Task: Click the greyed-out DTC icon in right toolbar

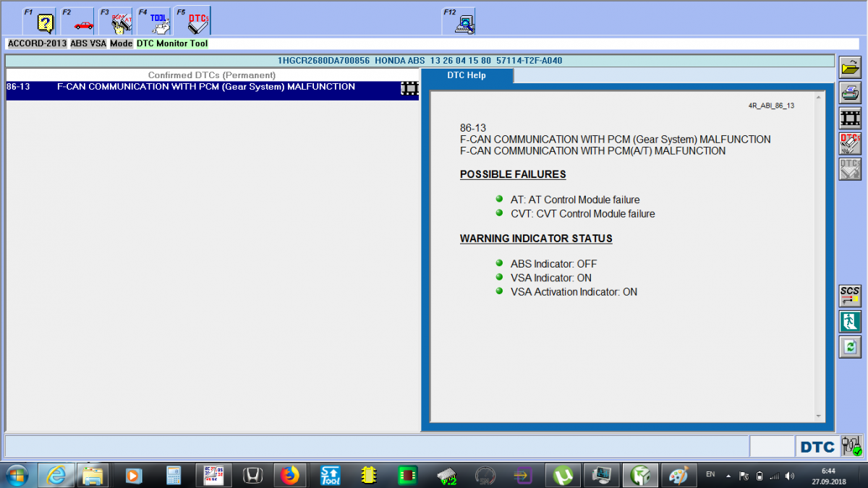Action: coord(850,169)
